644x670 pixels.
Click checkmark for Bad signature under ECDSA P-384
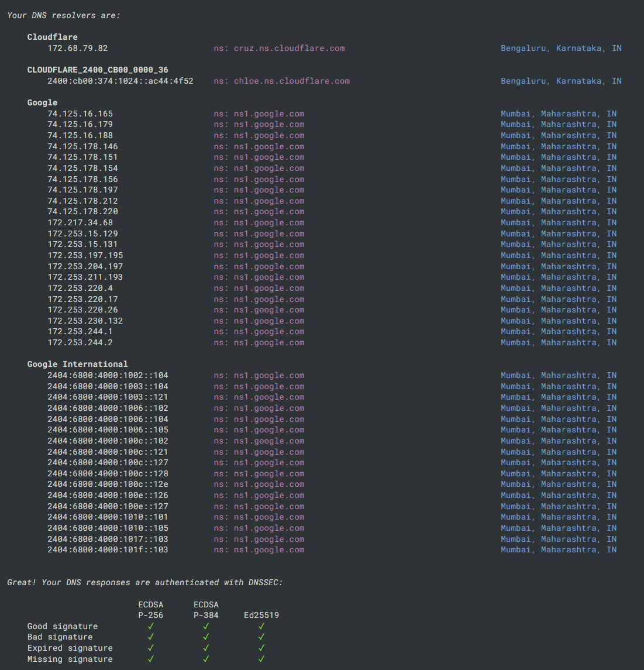tap(206, 637)
